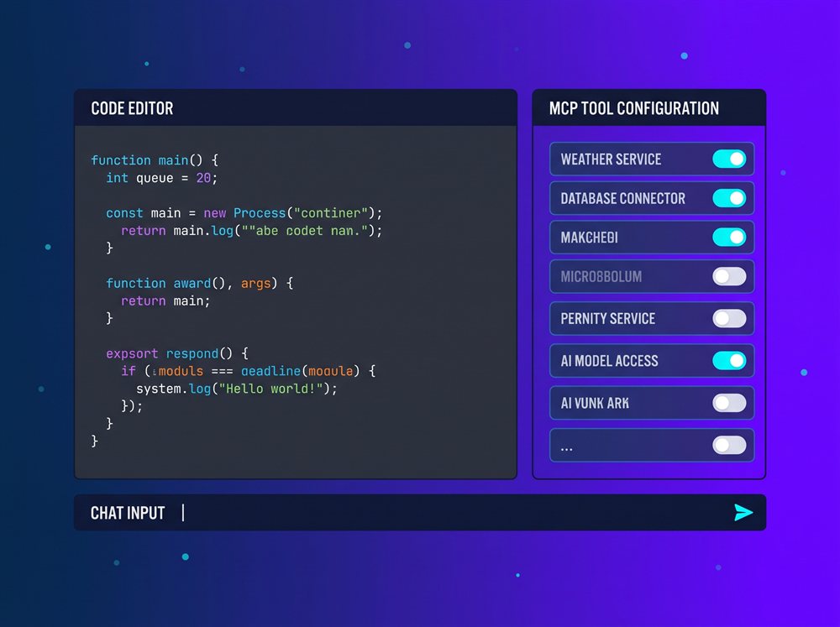The width and height of the screenshot is (840, 627).
Task: Click the Chat Input label
Action: (x=128, y=513)
